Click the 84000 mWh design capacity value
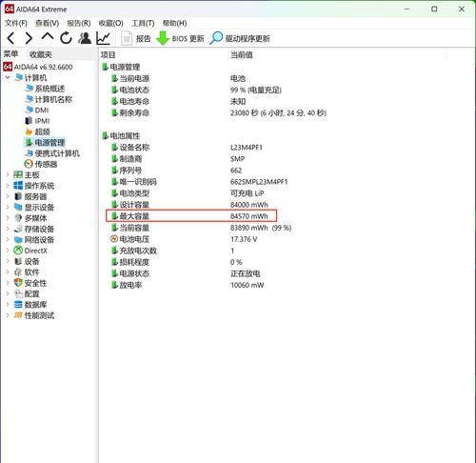 [x=249, y=205]
